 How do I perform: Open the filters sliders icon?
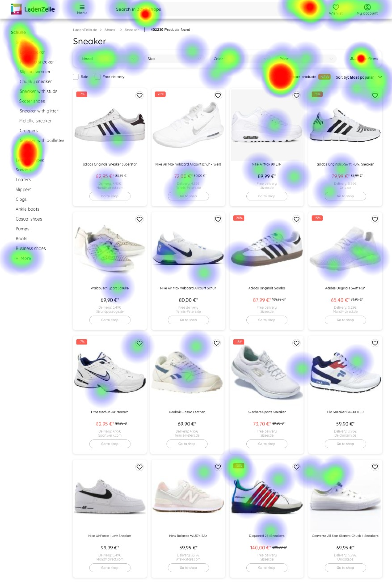tap(353, 59)
